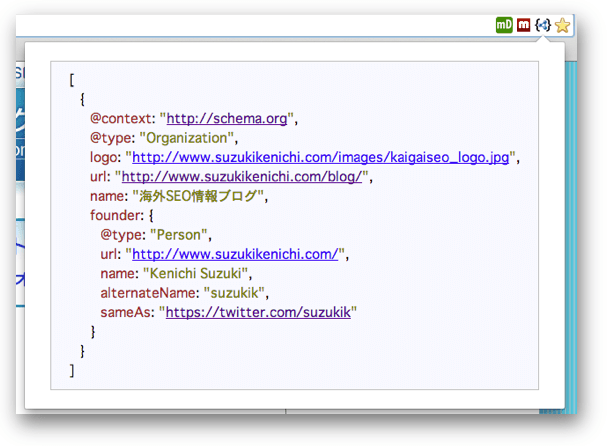Click the alternateName key label
607x446 pixels.
(x=149, y=293)
